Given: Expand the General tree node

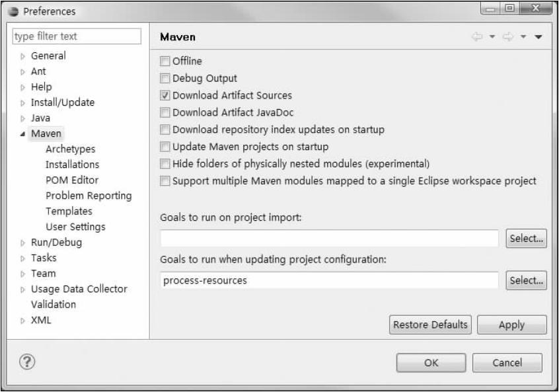Looking at the screenshot, I should coord(22,56).
